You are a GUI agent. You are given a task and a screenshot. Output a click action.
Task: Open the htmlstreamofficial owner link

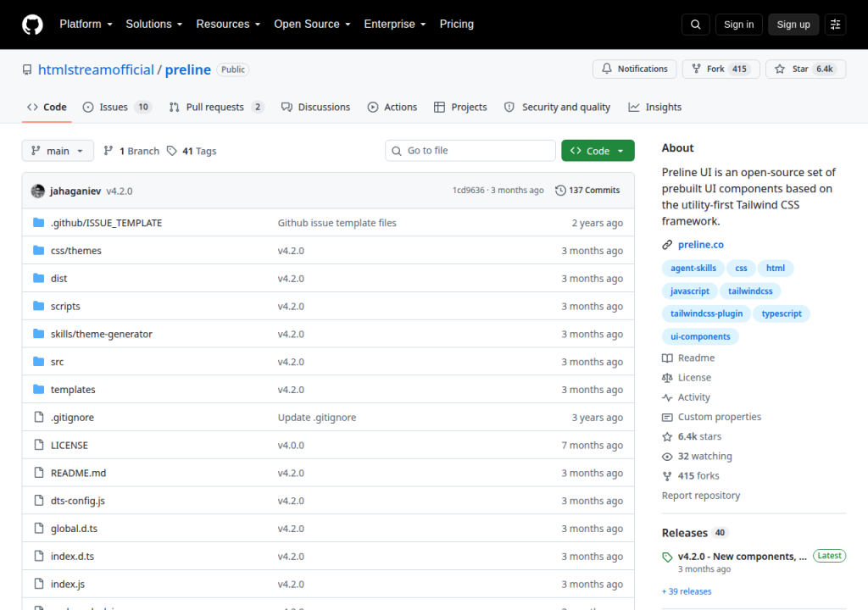(x=96, y=69)
